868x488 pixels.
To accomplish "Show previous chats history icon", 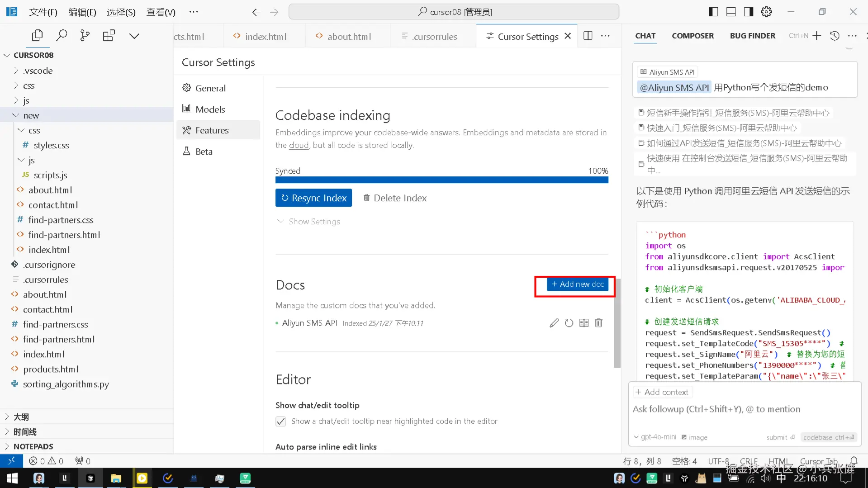I will point(835,36).
